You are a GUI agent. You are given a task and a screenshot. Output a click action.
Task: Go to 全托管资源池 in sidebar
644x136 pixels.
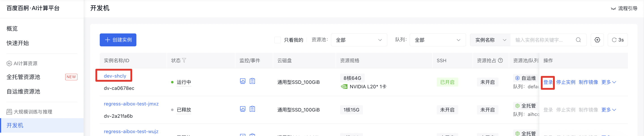click(23, 77)
